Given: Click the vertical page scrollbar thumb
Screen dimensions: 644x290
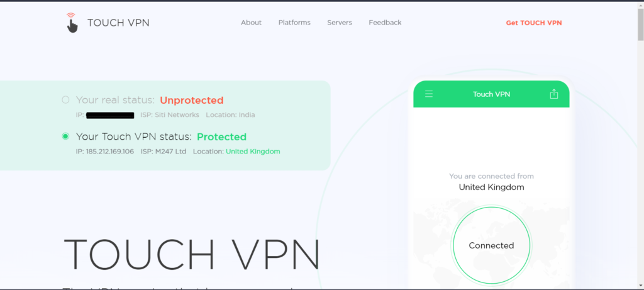Looking at the screenshot, I should [x=640, y=25].
